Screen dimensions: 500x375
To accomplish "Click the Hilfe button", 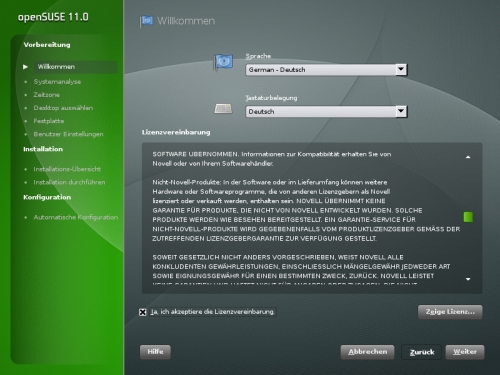I will [155, 352].
